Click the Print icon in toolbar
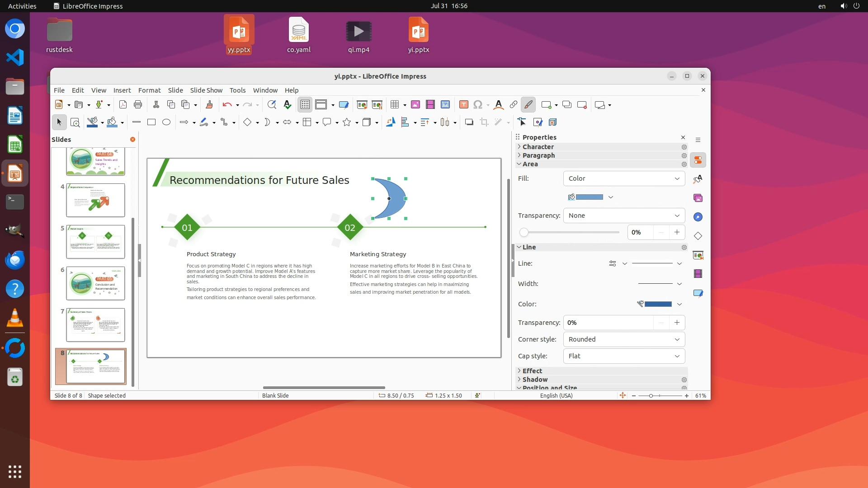This screenshot has width=868, height=488. tap(138, 105)
